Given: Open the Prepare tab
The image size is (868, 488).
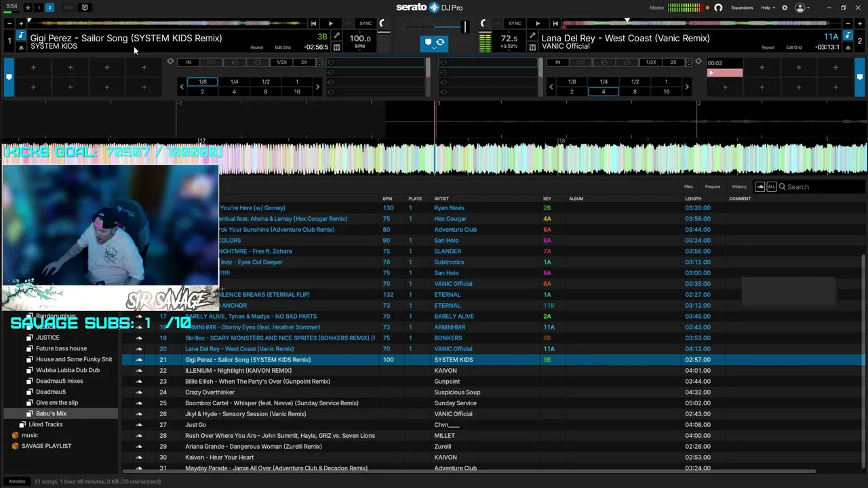Looking at the screenshot, I should coord(712,186).
